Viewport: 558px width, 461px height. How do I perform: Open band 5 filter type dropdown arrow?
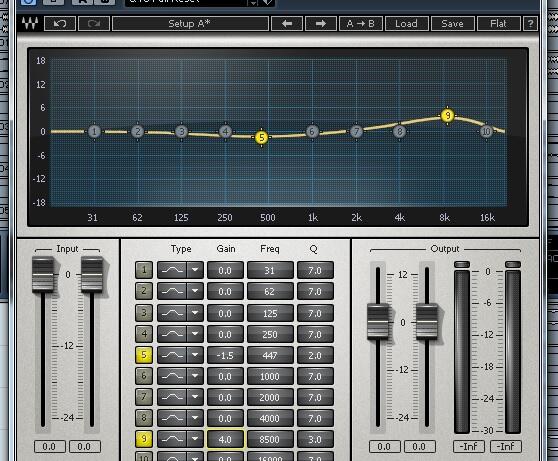click(x=195, y=355)
